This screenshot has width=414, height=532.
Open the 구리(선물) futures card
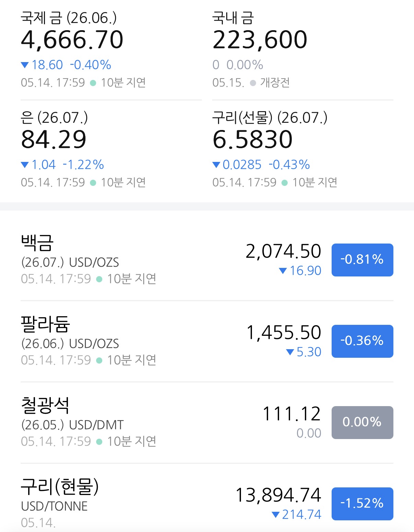coord(302,150)
